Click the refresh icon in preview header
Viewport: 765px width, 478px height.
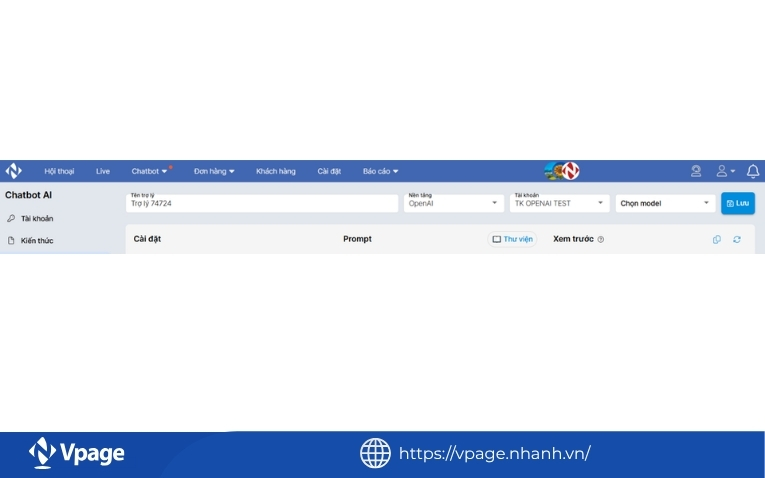pyautogui.click(x=737, y=239)
